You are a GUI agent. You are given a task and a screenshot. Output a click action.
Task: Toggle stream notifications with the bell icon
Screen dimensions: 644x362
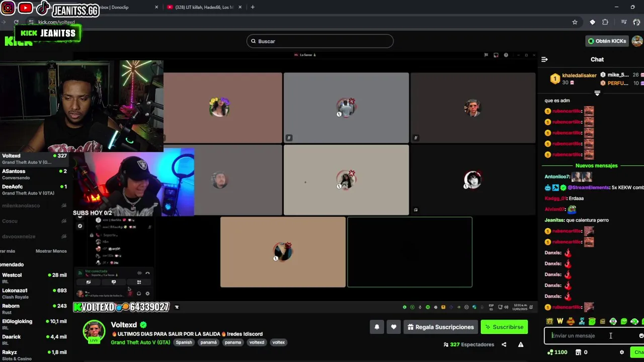[377, 327]
